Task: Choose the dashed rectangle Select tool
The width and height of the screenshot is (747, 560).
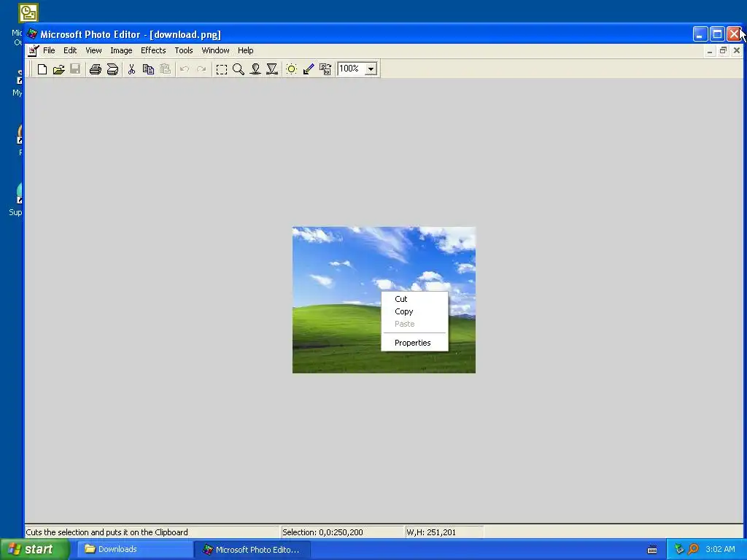Action: [222, 69]
